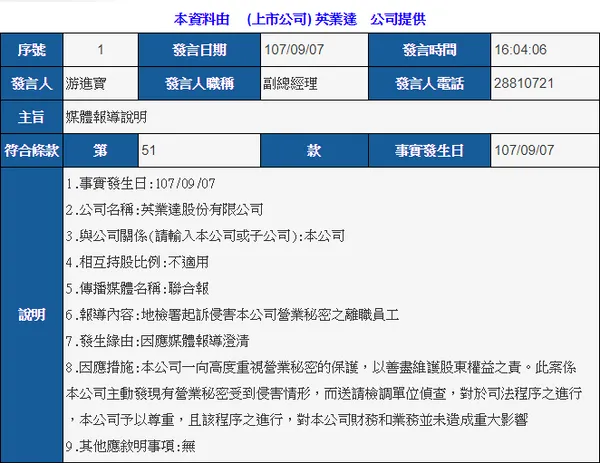Click line 7.發生緣由:因應媒體報導澄清
The height and width of the screenshot is (463, 600).
(158, 341)
